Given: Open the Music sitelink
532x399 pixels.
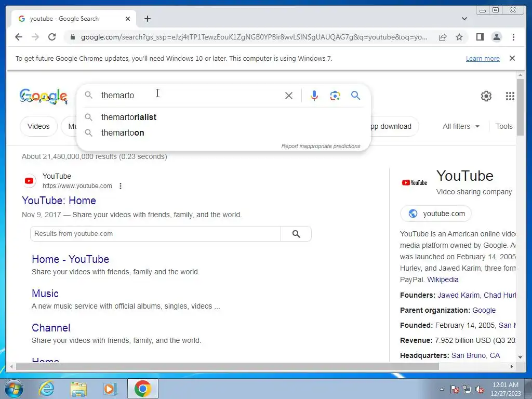Looking at the screenshot, I should [45, 294].
